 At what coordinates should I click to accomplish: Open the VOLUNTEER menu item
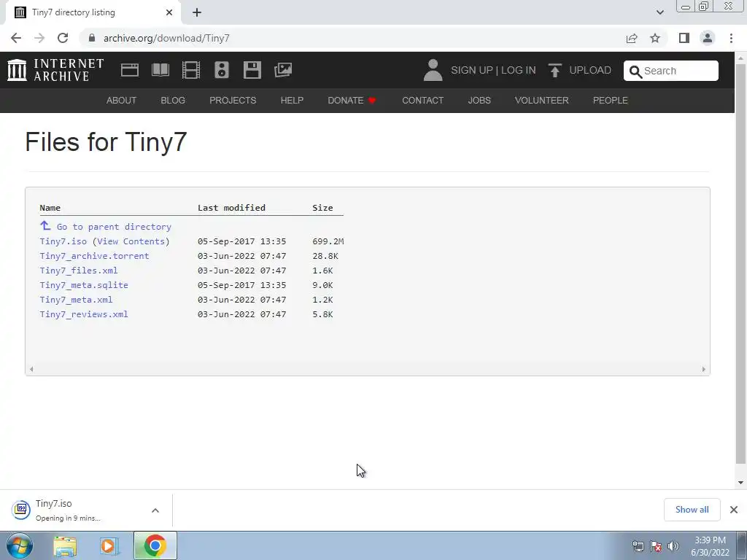542,101
